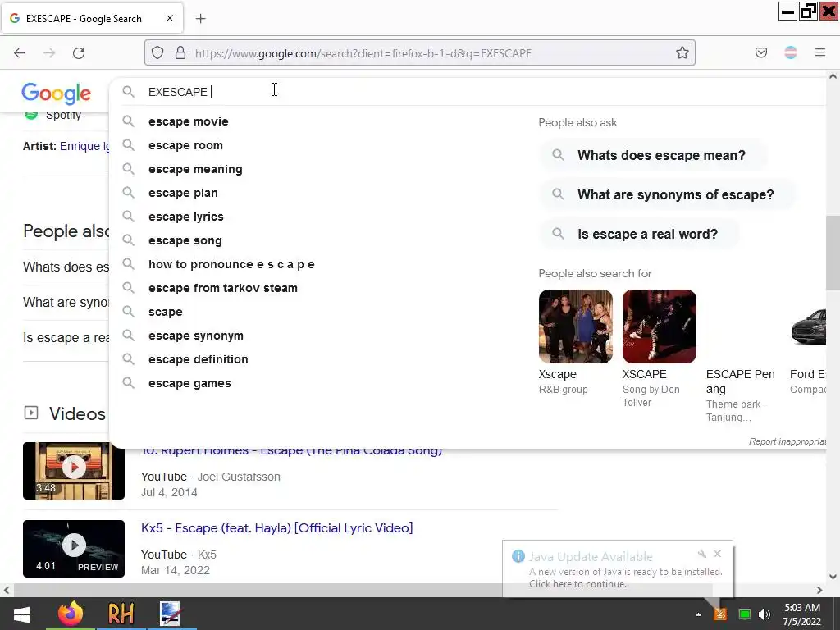
Task: Choose suggestion 'escape meaning'
Action: (195, 169)
